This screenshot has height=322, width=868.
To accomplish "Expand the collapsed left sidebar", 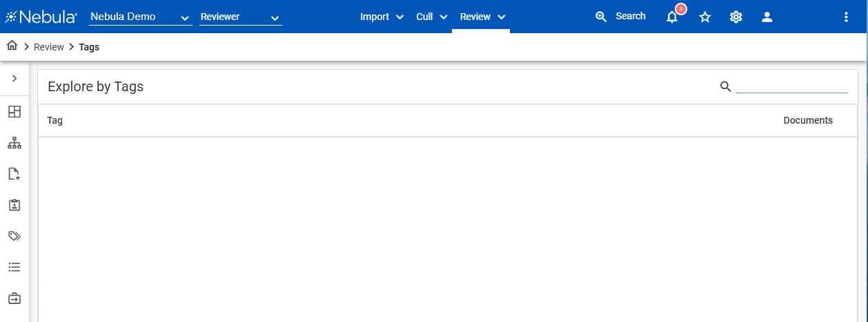I will point(14,79).
